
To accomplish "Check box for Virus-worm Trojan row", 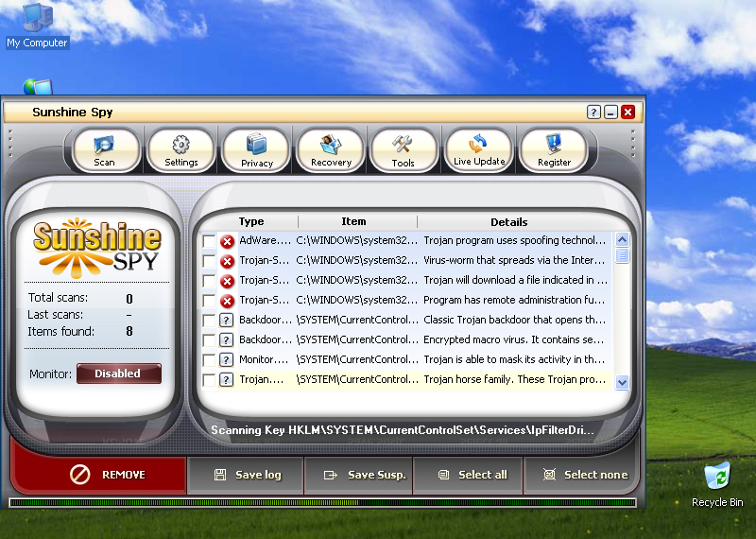I will (209, 261).
